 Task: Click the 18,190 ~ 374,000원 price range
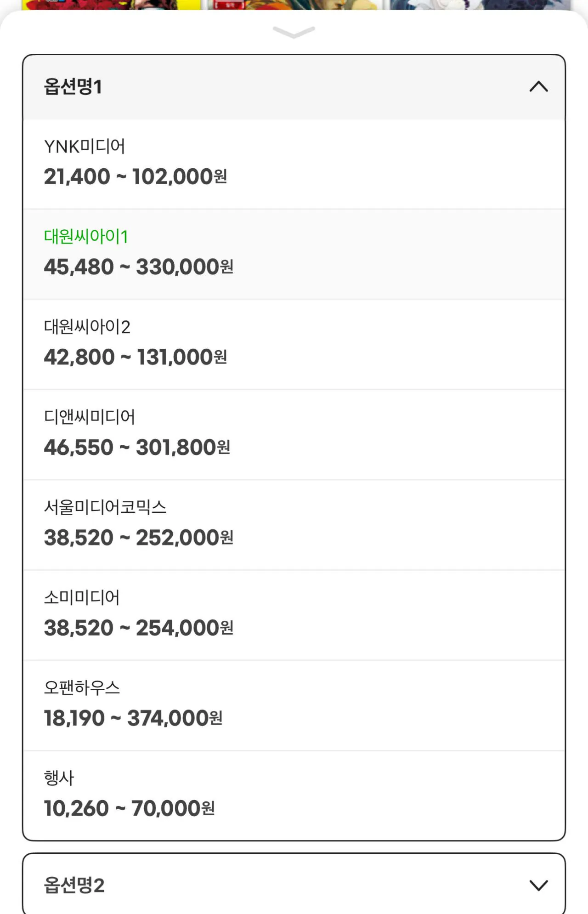click(133, 718)
